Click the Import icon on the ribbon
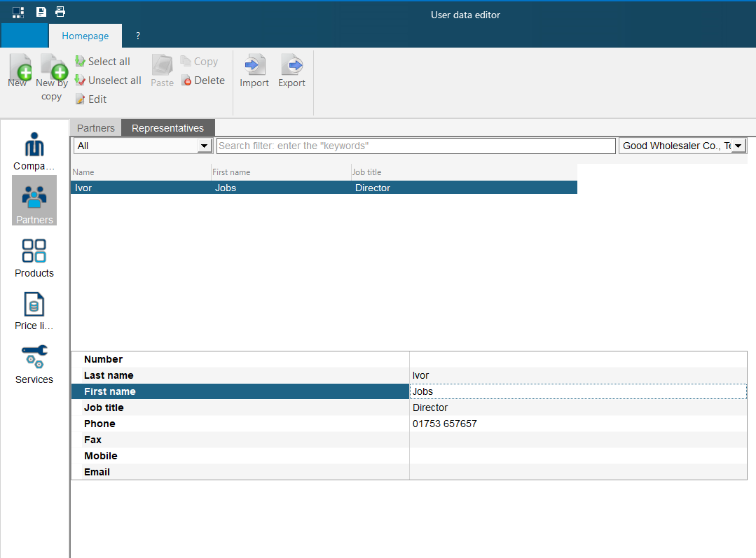This screenshot has width=756, height=558. point(254,70)
